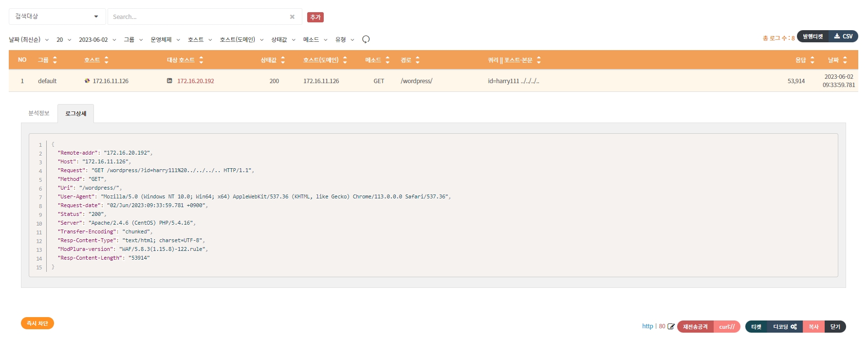
Task: Download logs with CSV button
Action: [x=843, y=36]
